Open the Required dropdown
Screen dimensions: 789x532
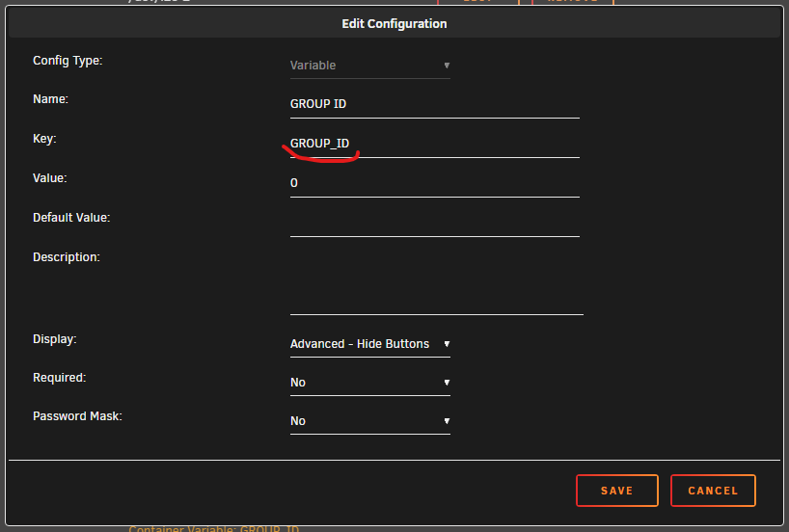pos(369,383)
